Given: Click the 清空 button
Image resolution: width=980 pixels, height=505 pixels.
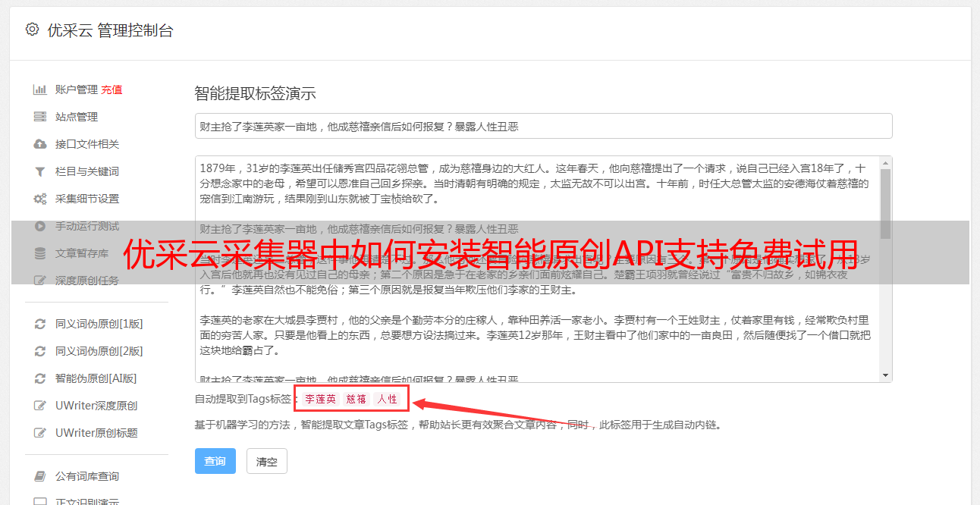Looking at the screenshot, I should click(x=267, y=461).
